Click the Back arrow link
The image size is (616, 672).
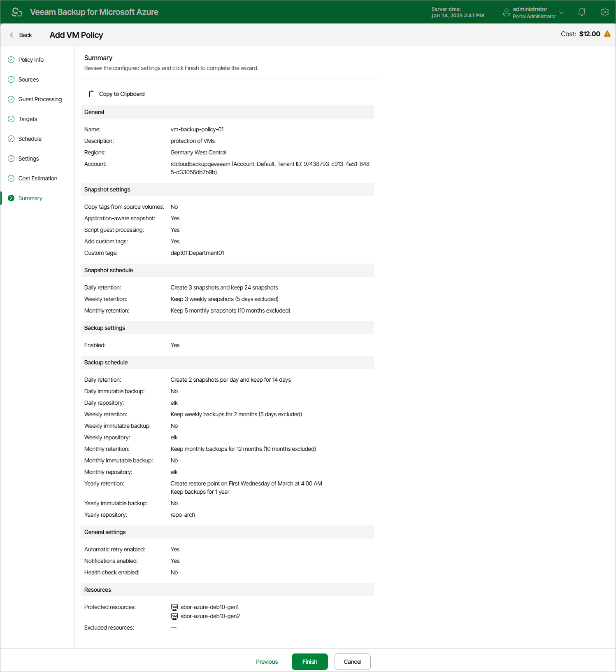coord(21,35)
